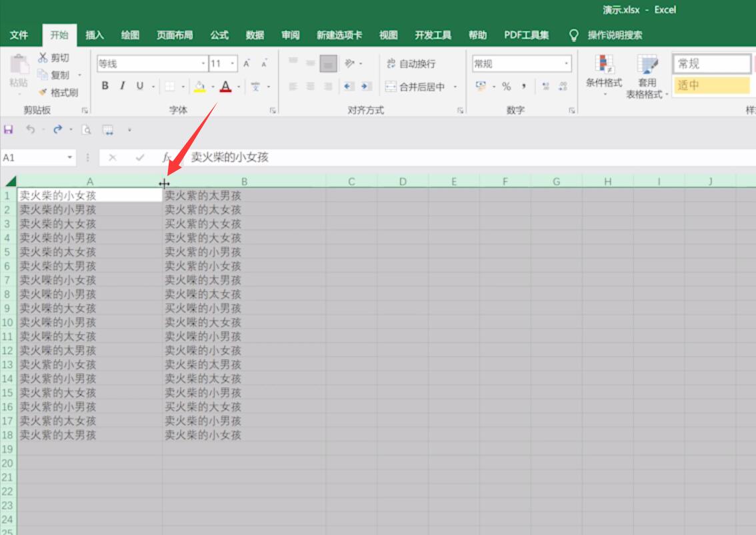
Task: Toggle bottom align icon
Action: (329, 63)
